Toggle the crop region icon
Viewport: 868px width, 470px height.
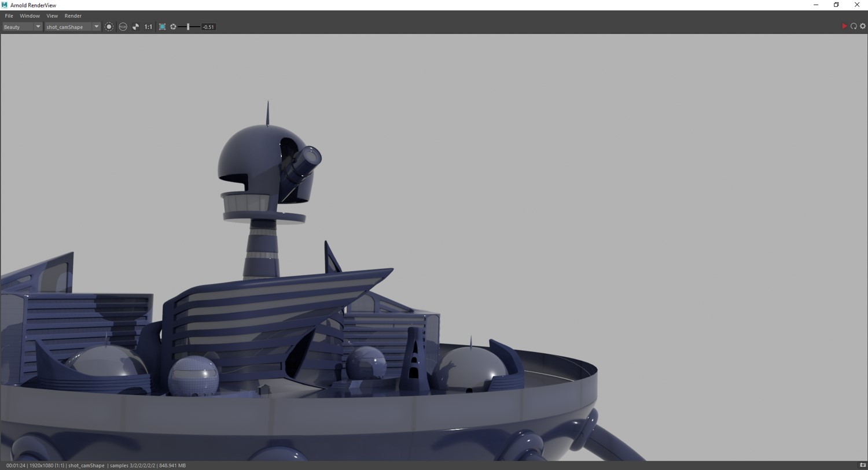click(163, 27)
